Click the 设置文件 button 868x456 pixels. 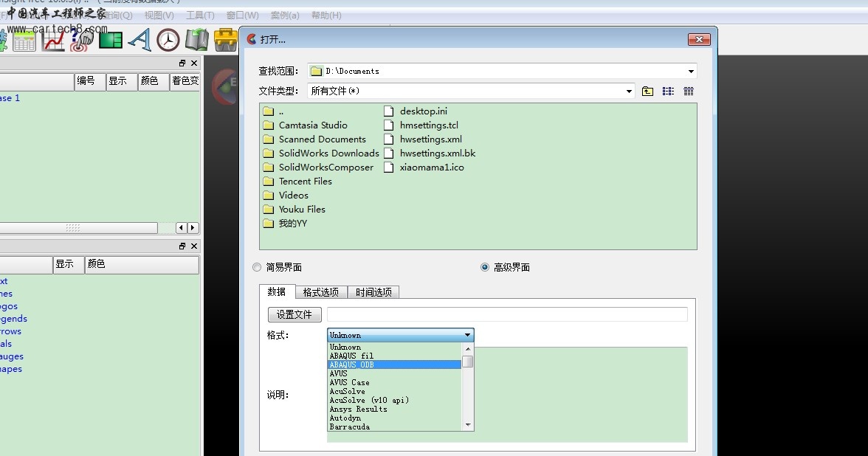[x=294, y=314]
